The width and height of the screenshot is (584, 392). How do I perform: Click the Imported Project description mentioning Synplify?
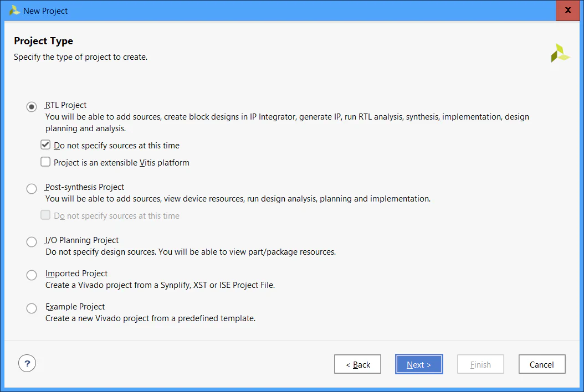160,285
